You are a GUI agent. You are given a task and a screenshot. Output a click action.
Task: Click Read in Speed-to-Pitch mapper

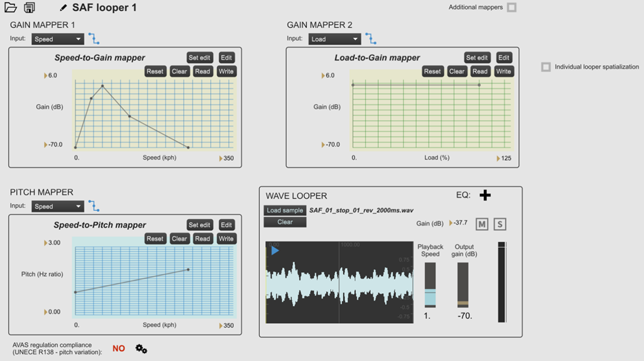[203, 238]
